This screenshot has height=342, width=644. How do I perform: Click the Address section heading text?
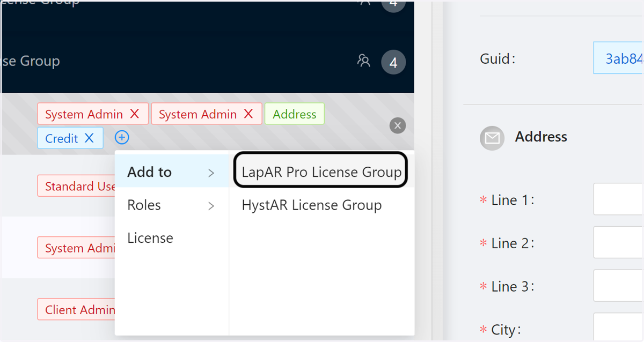(541, 137)
